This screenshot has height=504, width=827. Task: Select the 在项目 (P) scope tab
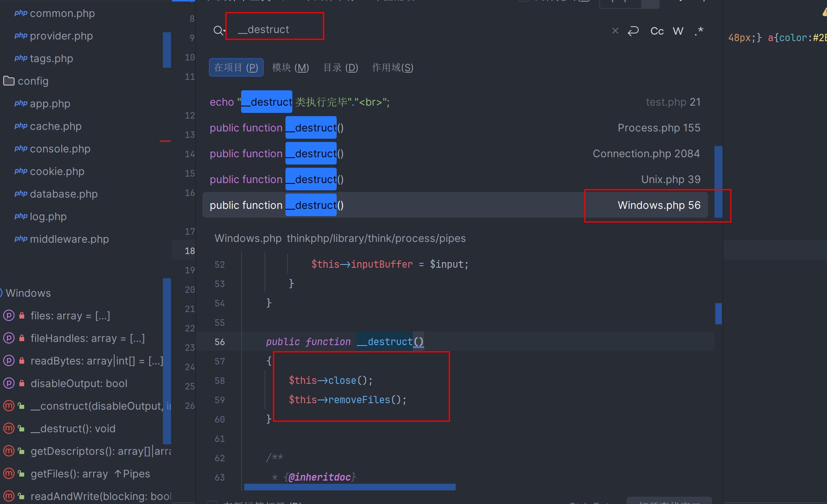click(236, 67)
